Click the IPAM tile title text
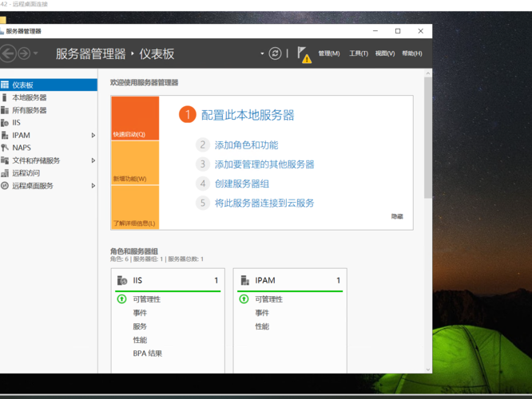The height and width of the screenshot is (399, 532). point(265,280)
